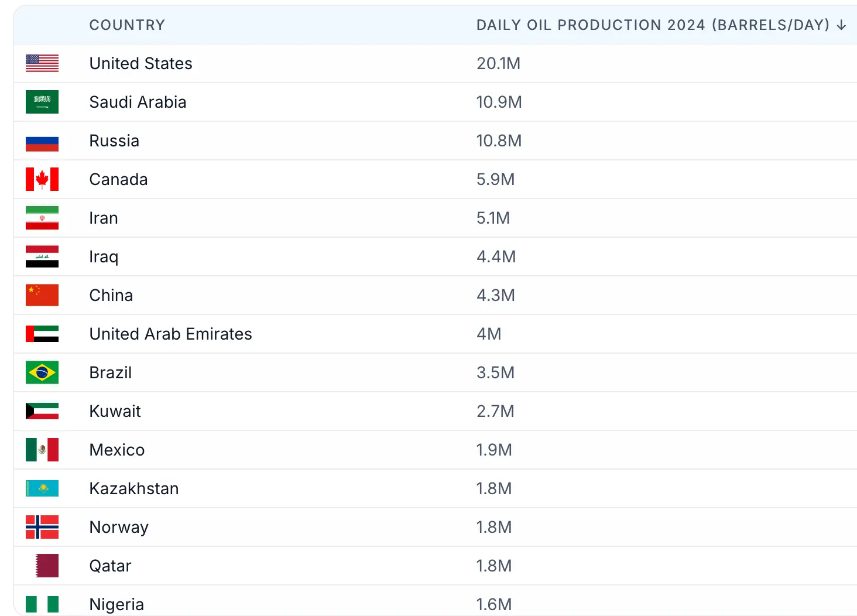Click the Kuwait flag icon
Viewport: 857px width, 616px height.
42,411
